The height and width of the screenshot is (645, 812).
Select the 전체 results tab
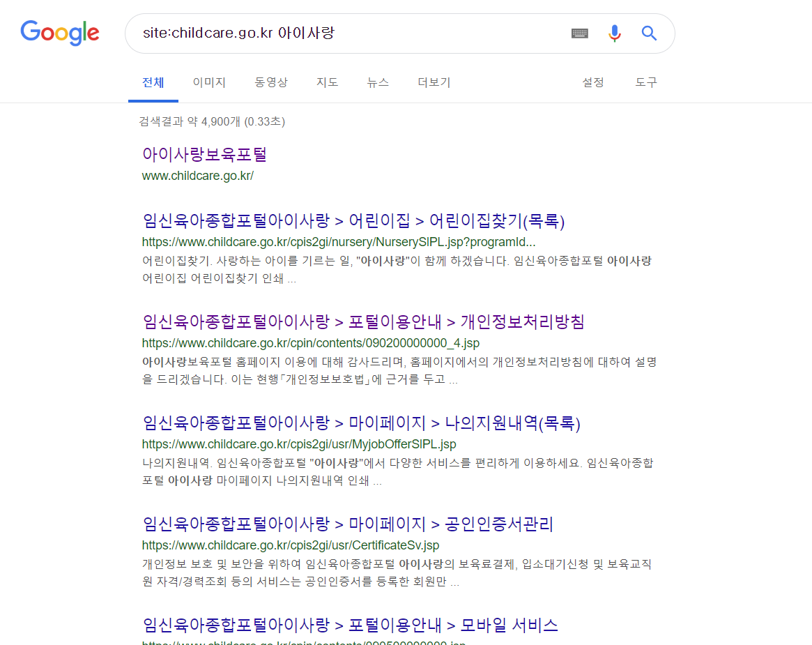[x=153, y=82]
